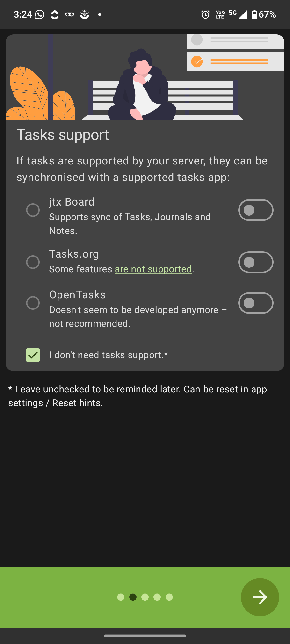Select the jtx Board radio button
This screenshot has width=290, height=644.
click(x=33, y=210)
